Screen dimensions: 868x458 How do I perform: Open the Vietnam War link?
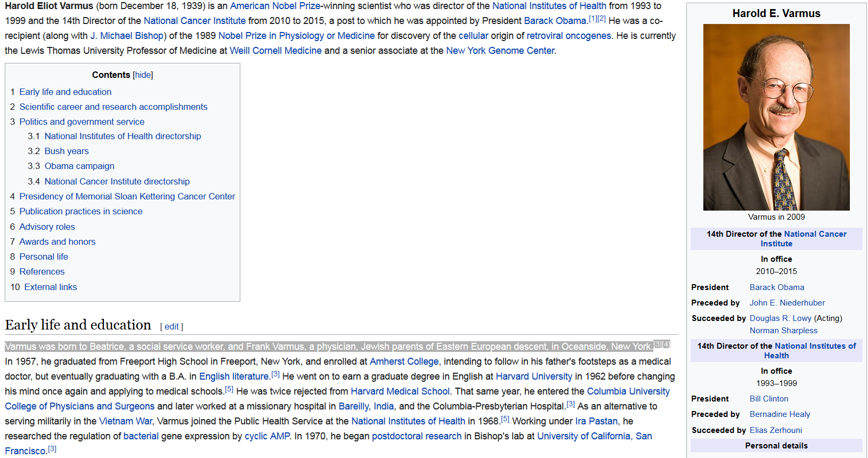click(126, 421)
